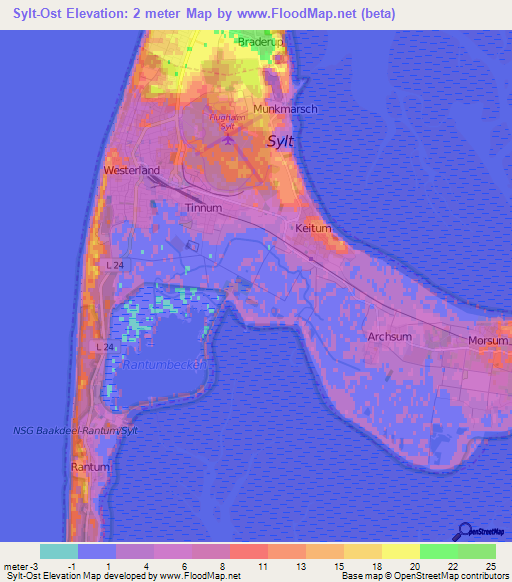Click the OpenStreetMap contributors credit
The width and height of the screenshot is (512, 582).
[425, 576]
